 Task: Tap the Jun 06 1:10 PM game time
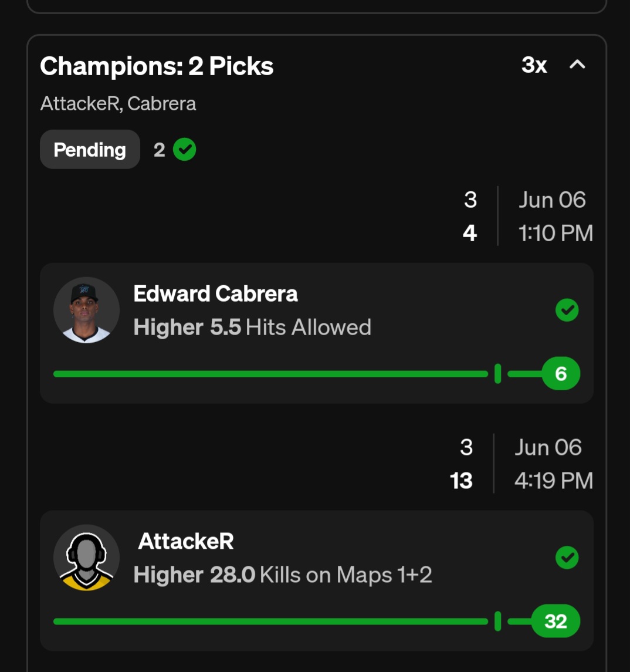(x=555, y=217)
